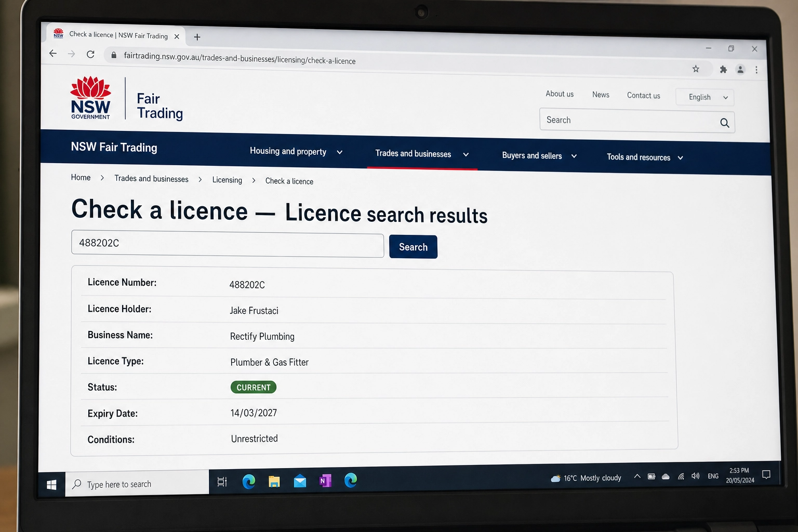Click the NSW Fair Trading nav title
This screenshot has width=798, height=532.
pos(114,147)
